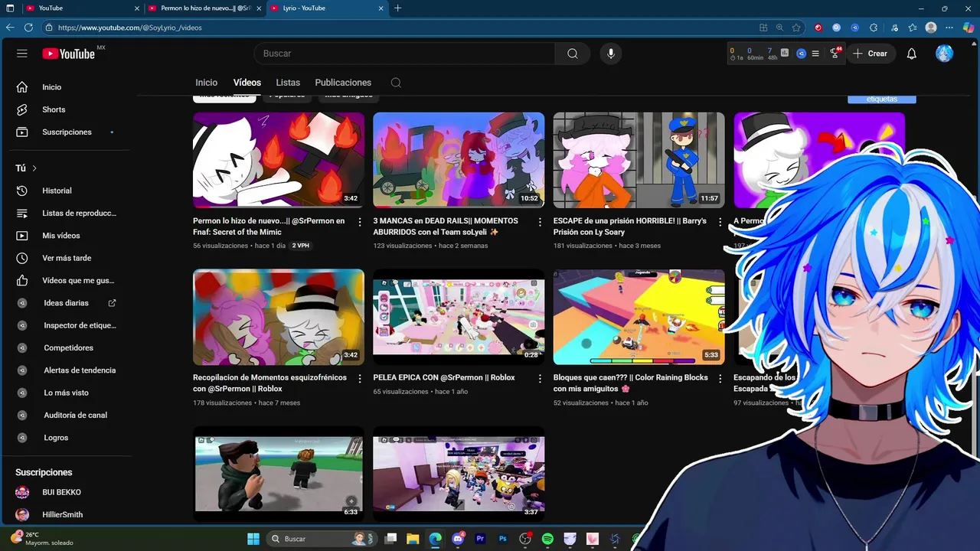Open Spotify from the taskbar
Screen dimensions: 980x551
547,539
